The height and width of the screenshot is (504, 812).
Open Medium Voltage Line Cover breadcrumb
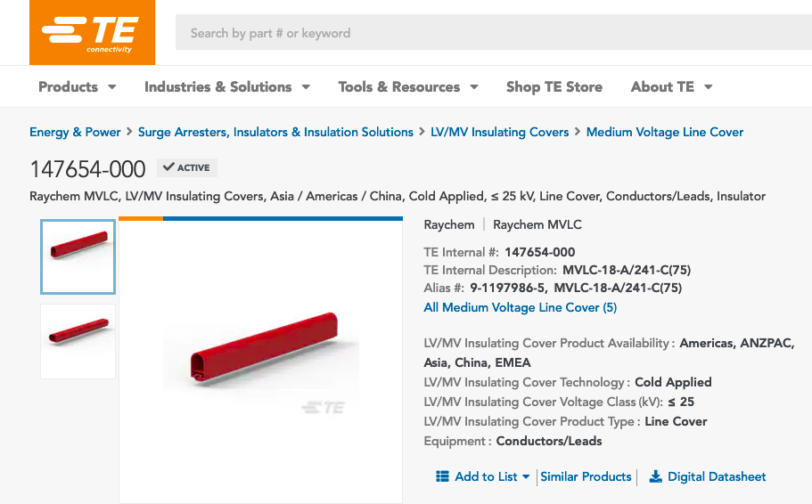(x=664, y=132)
